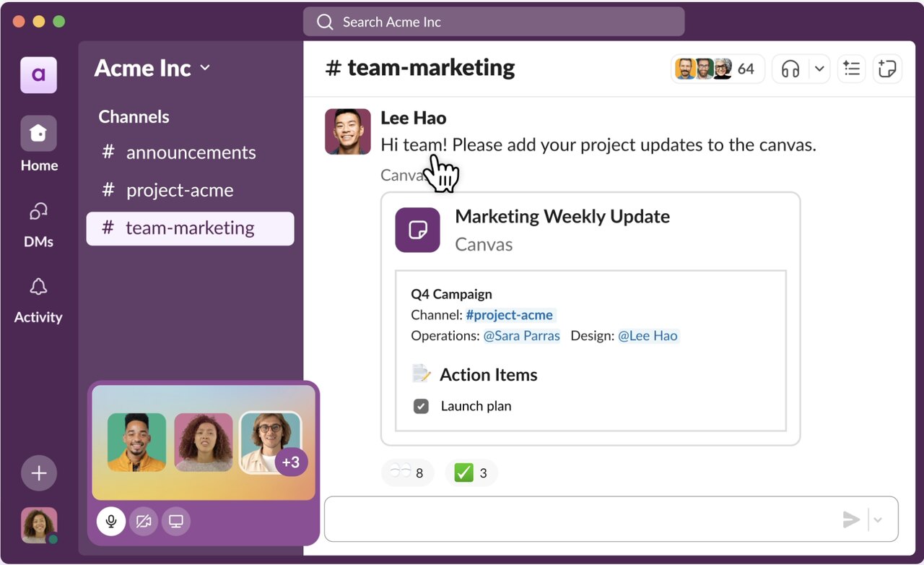Screen dimensions: 924x565
Task: Click the Action Items heading
Action: click(489, 375)
